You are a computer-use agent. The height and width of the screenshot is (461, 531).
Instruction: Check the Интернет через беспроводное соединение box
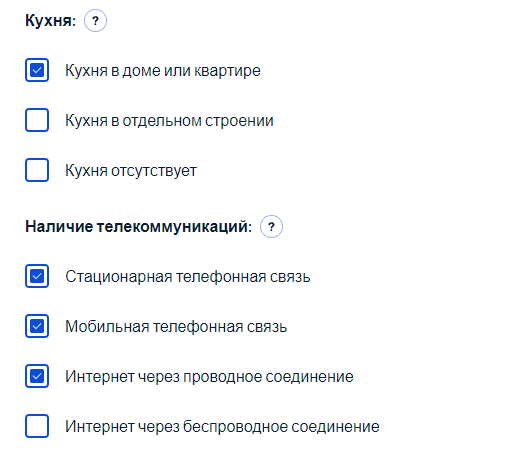[x=37, y=426]
